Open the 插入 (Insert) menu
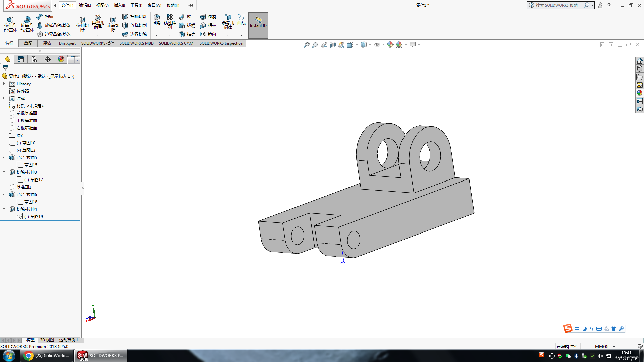The width and height of the screenshot is (644, 362). pyautogui.click(x=119, y=5)
